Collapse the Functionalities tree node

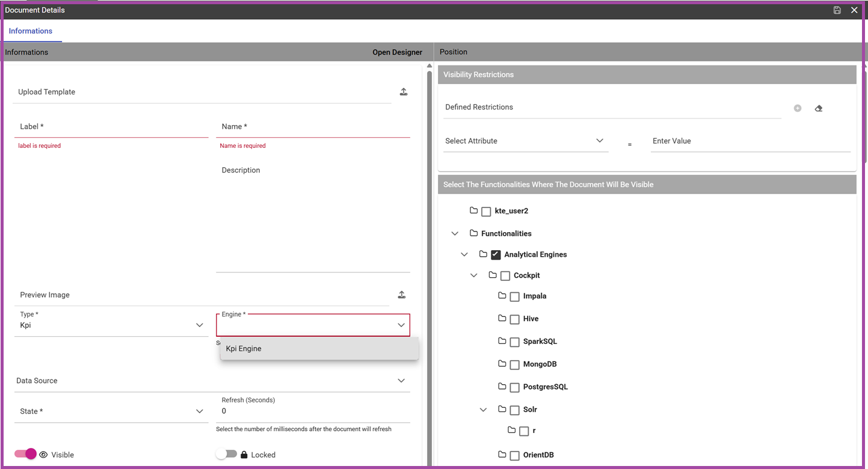[455, 233]
